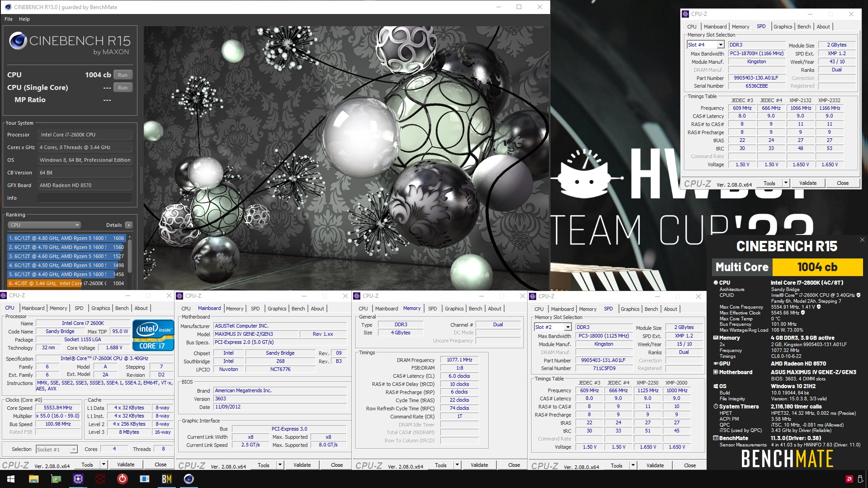Click CPU-Z title icon of the Mainboard window
The height and width of the screenshot is (488, 868).
point(180,296)
